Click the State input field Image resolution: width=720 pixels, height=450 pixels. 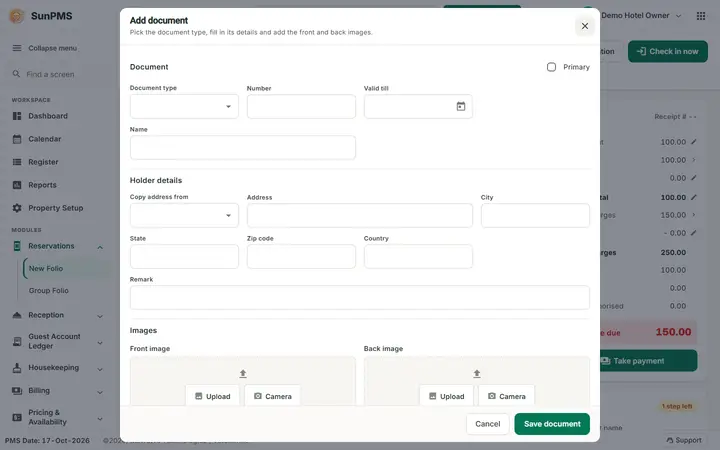pos(184,256)
